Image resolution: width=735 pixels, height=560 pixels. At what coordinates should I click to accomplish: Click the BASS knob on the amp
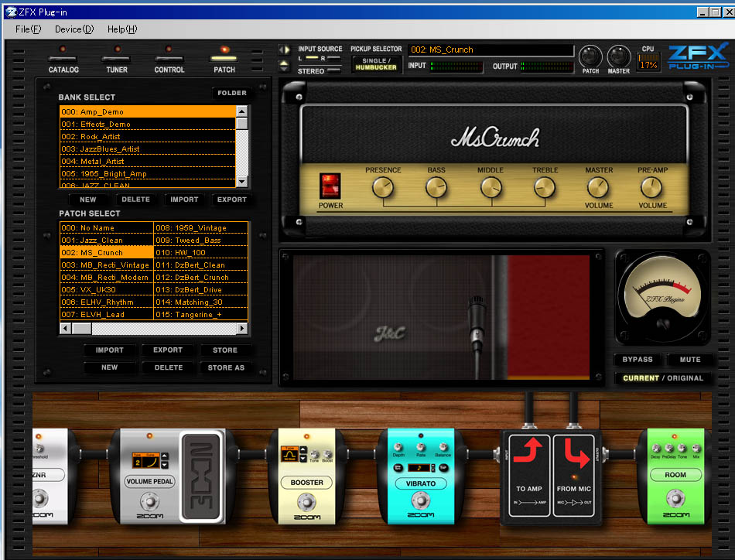pos(436,188)
